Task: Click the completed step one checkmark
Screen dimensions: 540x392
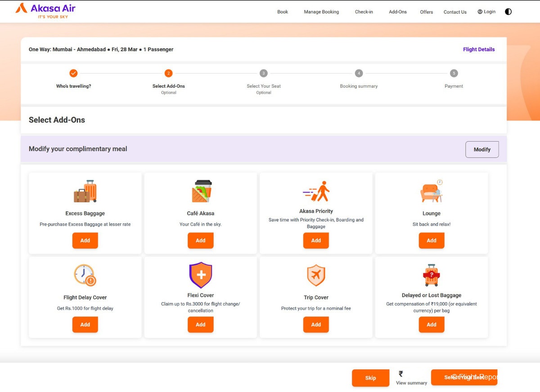Action: click(73, 73)
